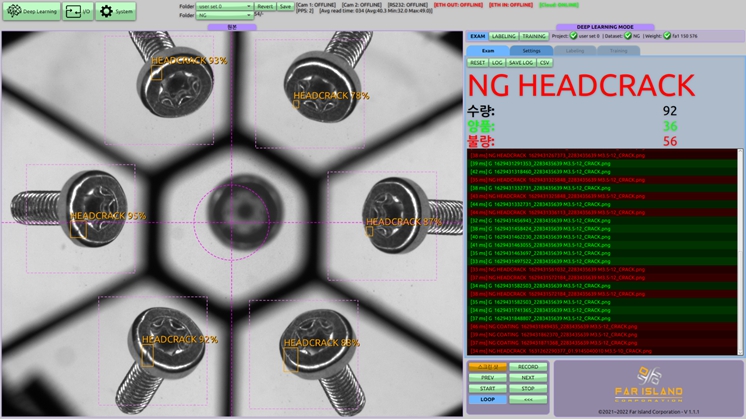Click the orange defect box under HEADCRACK 88%
This screenshot has width=746, height=419.
(x=291, y=360)
